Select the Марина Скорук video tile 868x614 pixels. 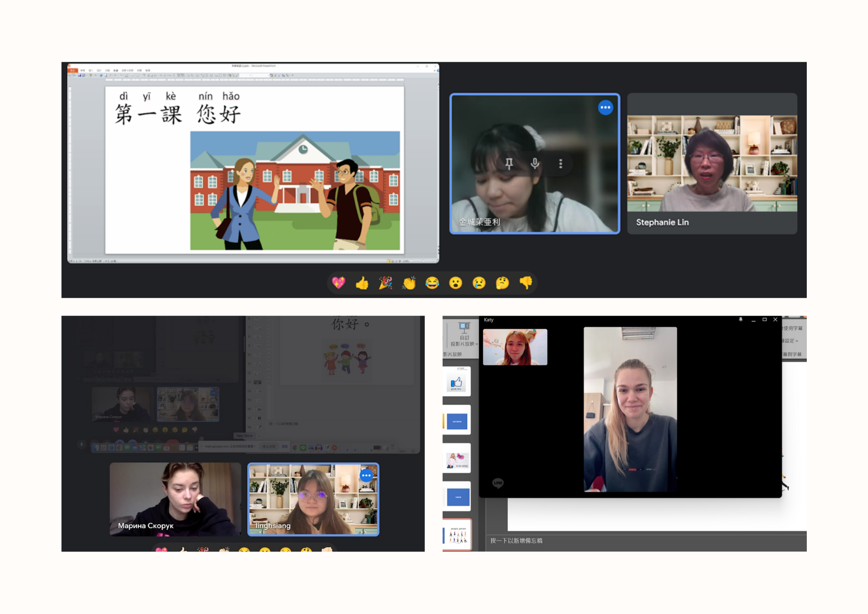coord(175,499)
